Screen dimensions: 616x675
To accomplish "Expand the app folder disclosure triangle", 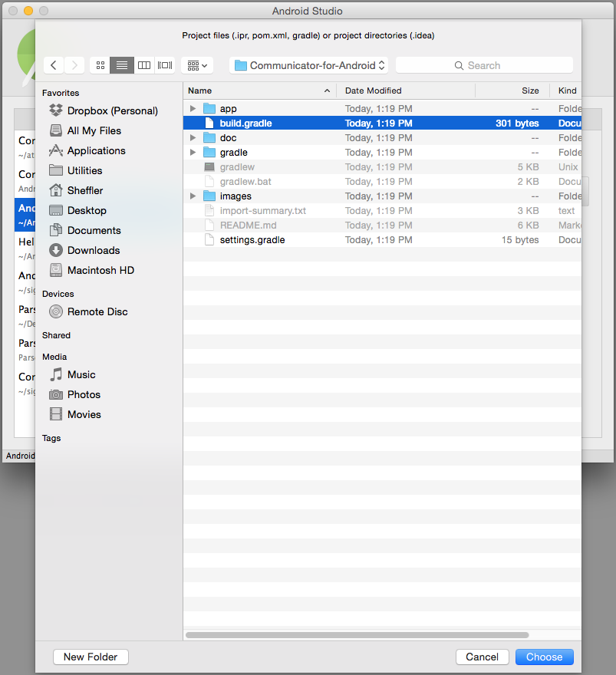I will pyautogui.click(x=193, y=108).
